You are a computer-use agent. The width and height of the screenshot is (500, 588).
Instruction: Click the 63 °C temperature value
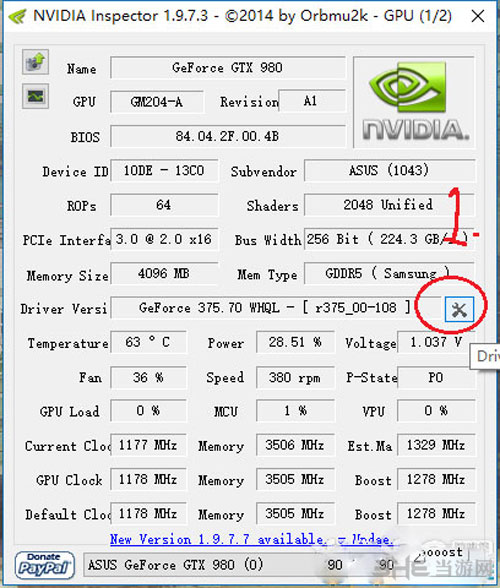149,342
